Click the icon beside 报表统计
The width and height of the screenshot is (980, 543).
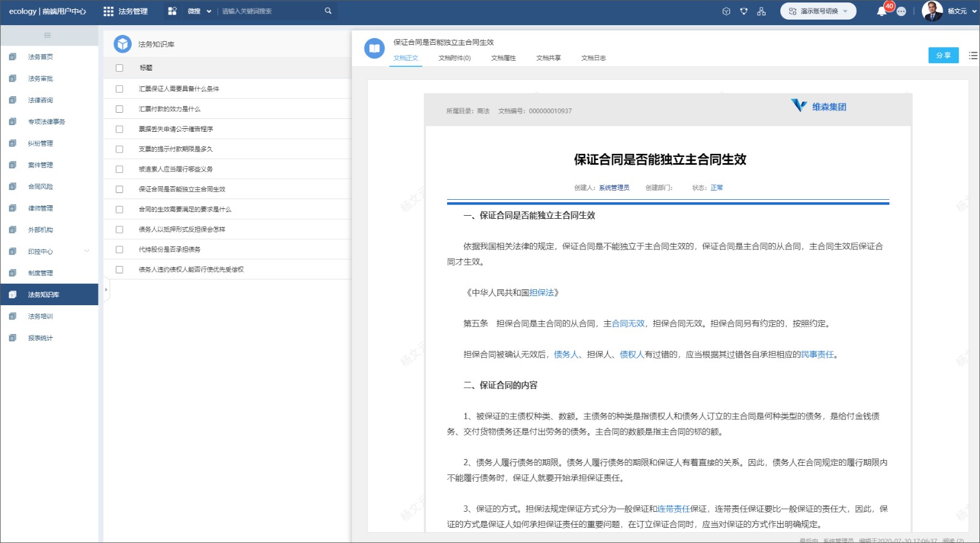(13, 338)
